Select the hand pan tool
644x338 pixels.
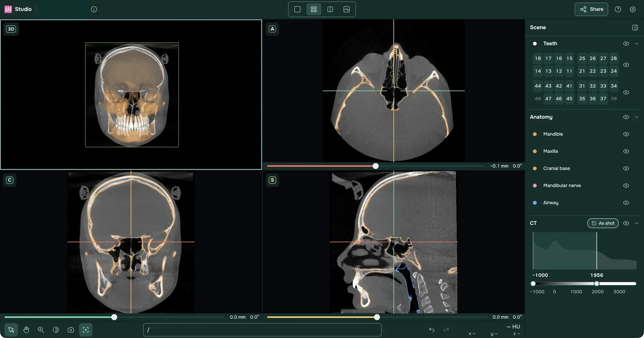[x=26, y=330]
